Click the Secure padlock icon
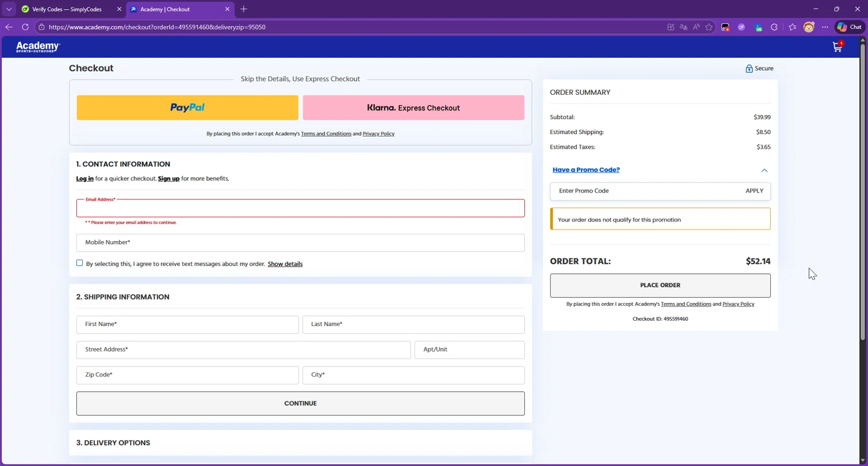The height and width of the screenshot is (466, 868). tap(749, 69)
